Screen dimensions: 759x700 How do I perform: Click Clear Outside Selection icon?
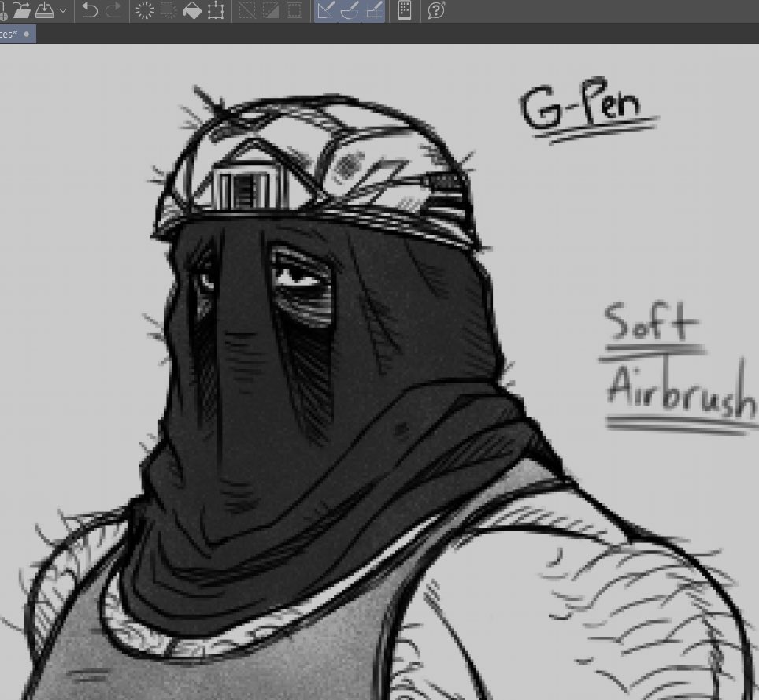[168, 10]
